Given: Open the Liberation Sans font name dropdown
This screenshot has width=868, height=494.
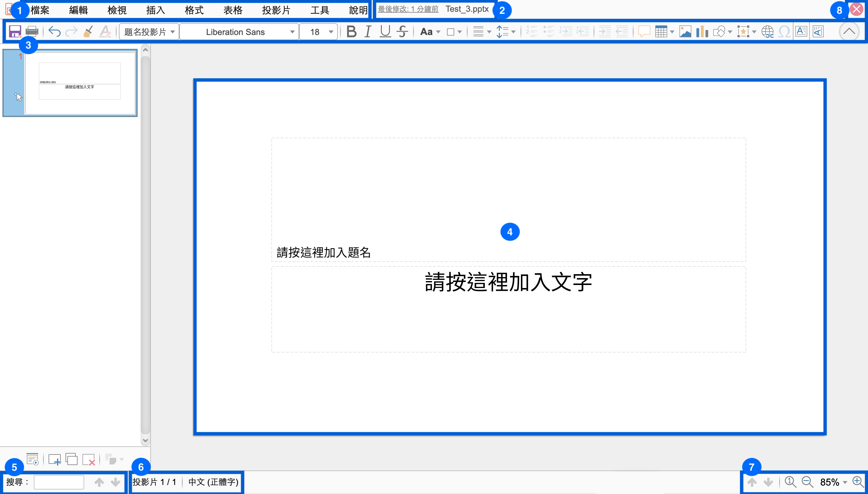Looking at the screenshot, I should pos(239,32).
